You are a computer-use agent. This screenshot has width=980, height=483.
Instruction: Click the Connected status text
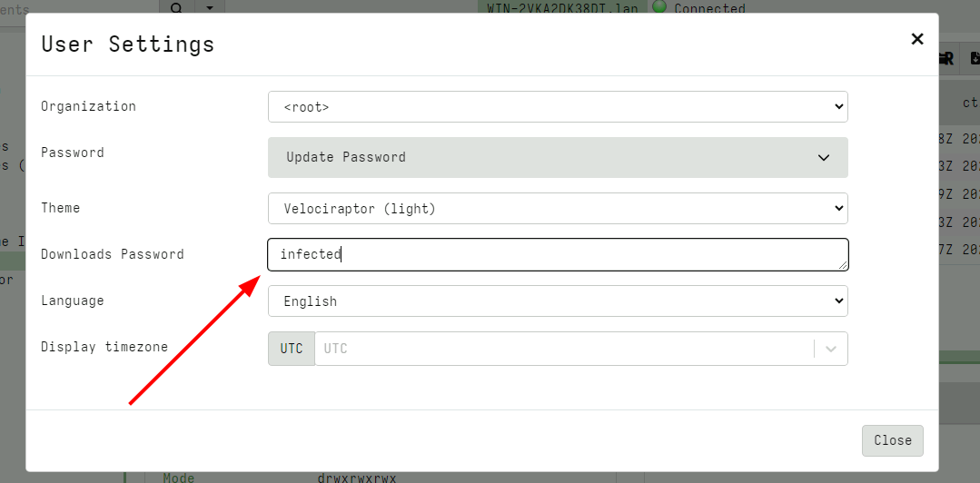709,8
